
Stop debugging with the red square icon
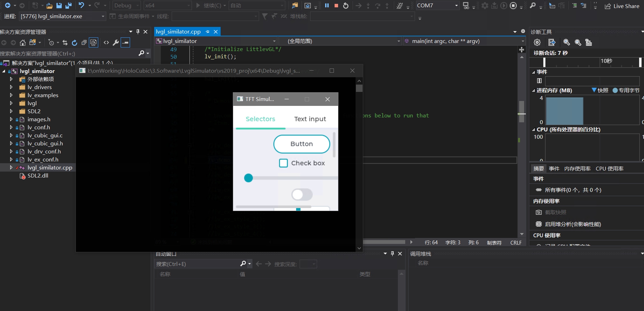336,5
